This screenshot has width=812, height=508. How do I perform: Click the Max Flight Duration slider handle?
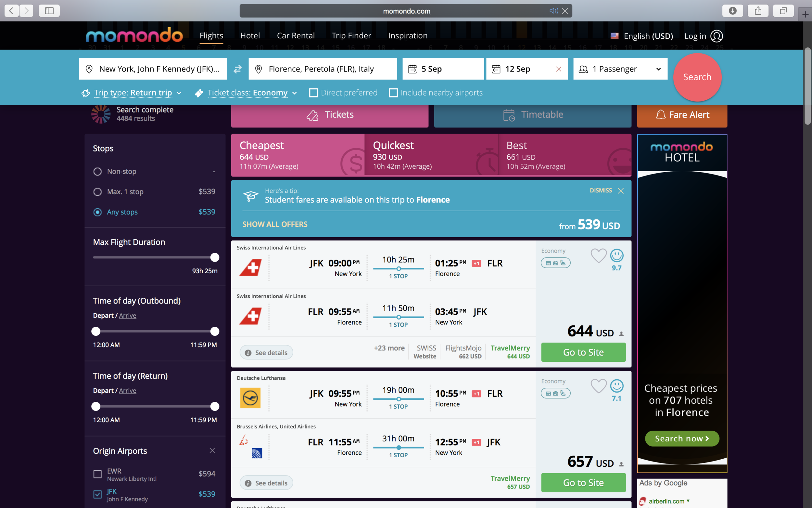[215, 258]
